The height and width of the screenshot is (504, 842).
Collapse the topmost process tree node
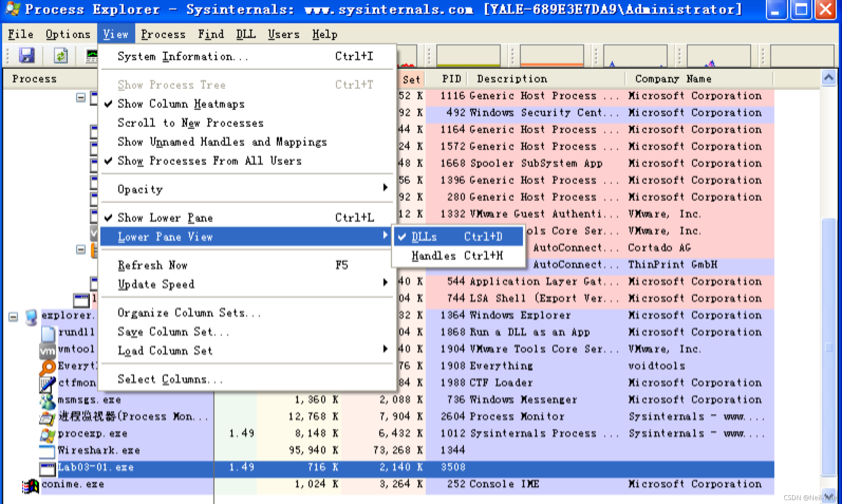[x=81, y=97]
